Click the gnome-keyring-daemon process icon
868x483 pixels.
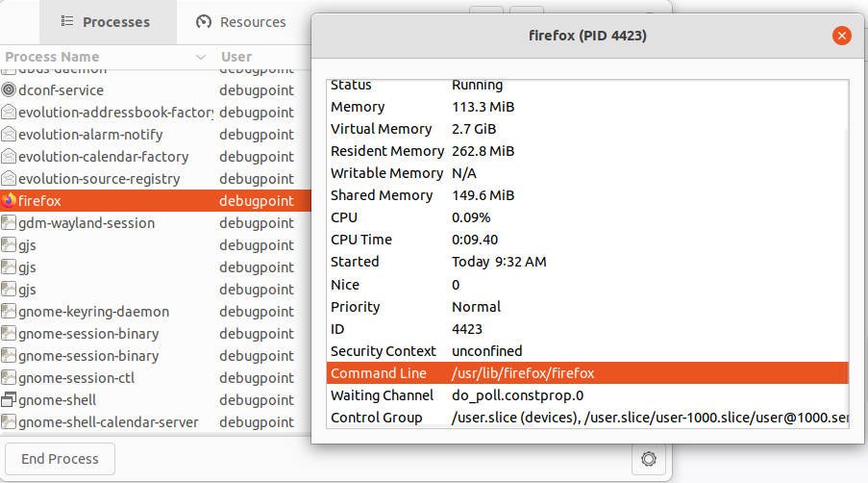click(9, 312)
